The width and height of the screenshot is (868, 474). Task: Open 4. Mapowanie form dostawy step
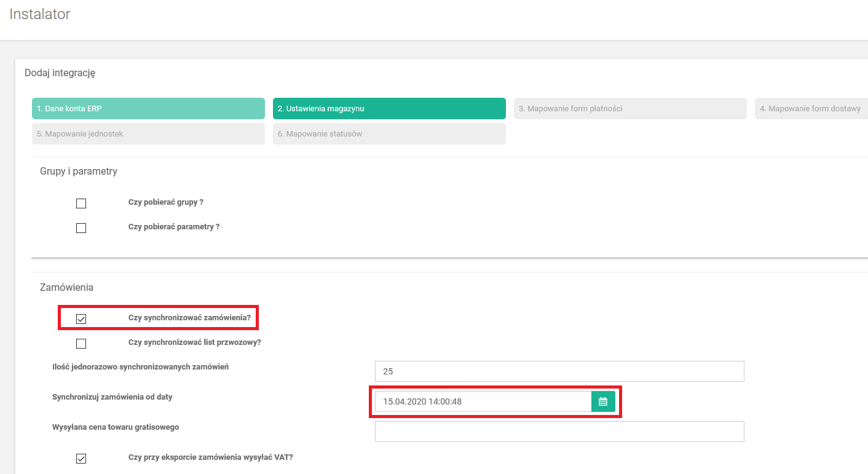click(x=810, y=108)
